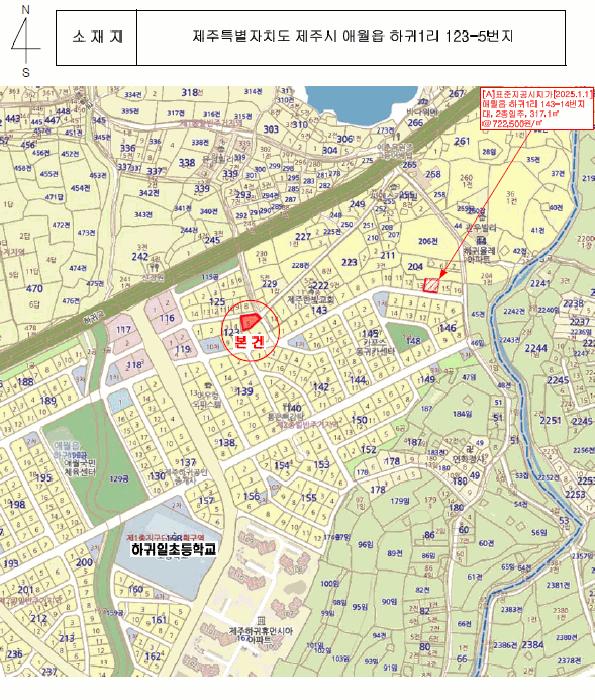Select block number 125

click(217, 301)
